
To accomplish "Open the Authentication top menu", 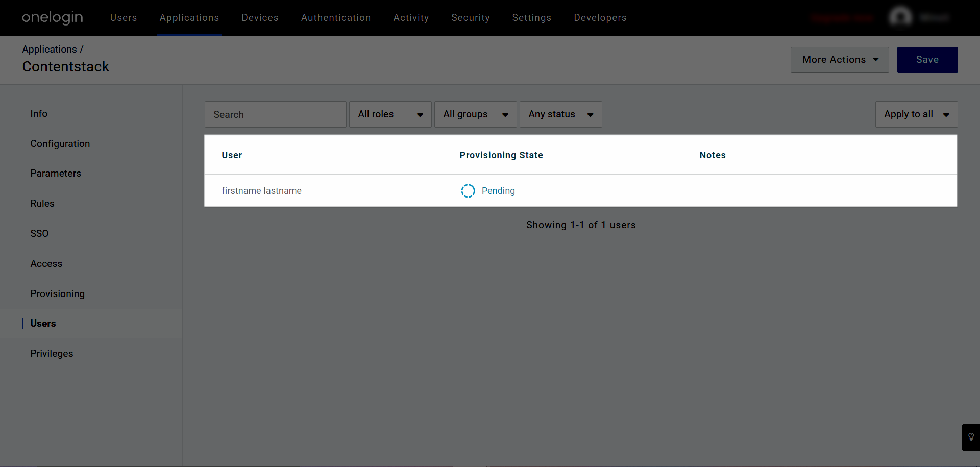I will (x=336, y=18).
